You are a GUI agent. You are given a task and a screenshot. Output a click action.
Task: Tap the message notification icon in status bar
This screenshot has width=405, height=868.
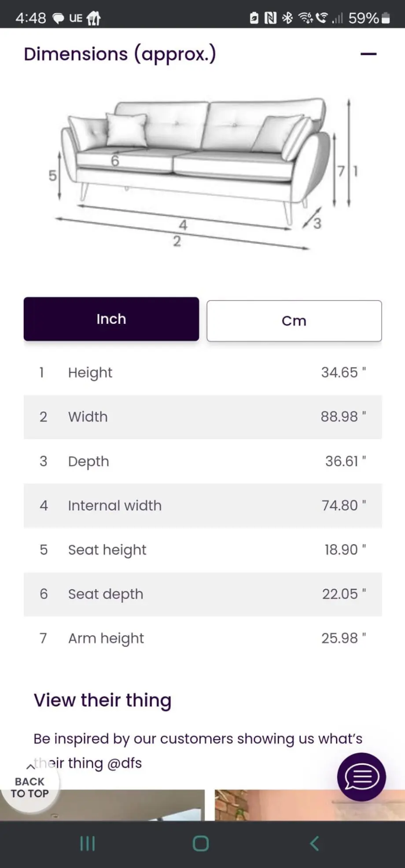(x=58, y=18)
